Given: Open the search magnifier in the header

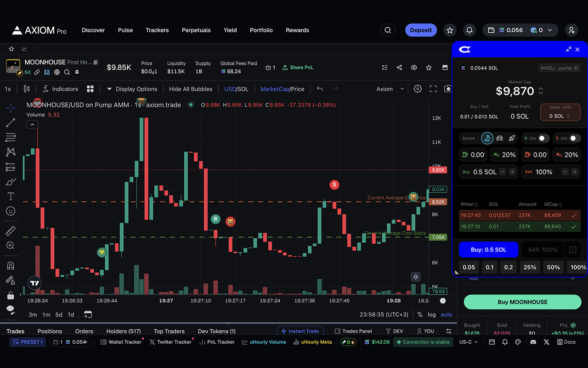Looking at the screenshot, I should pos(388,30).
